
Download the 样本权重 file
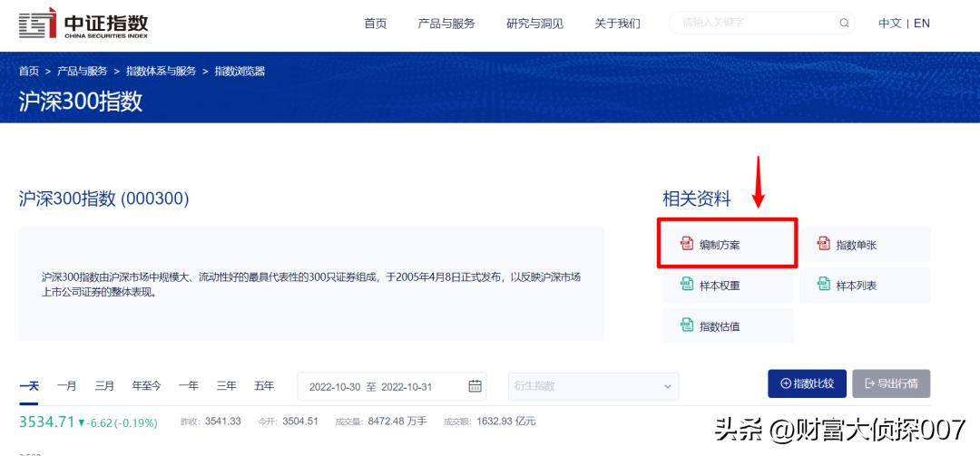tap(728, 286)
